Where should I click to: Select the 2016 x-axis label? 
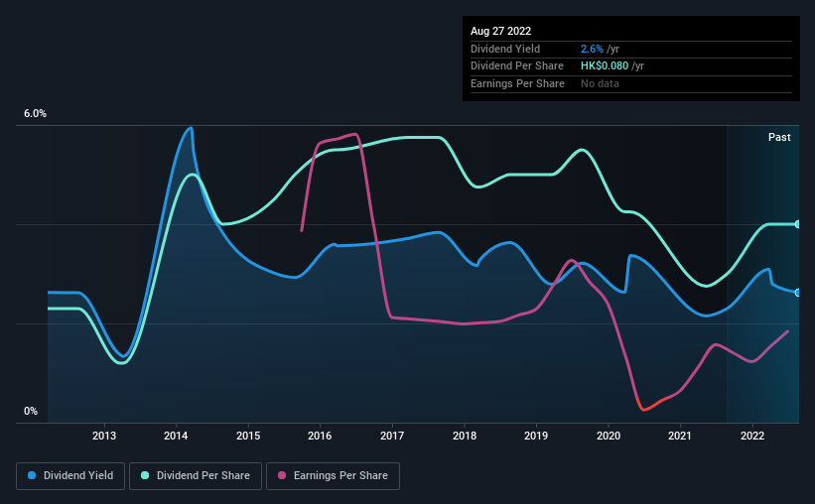[320, 436]
